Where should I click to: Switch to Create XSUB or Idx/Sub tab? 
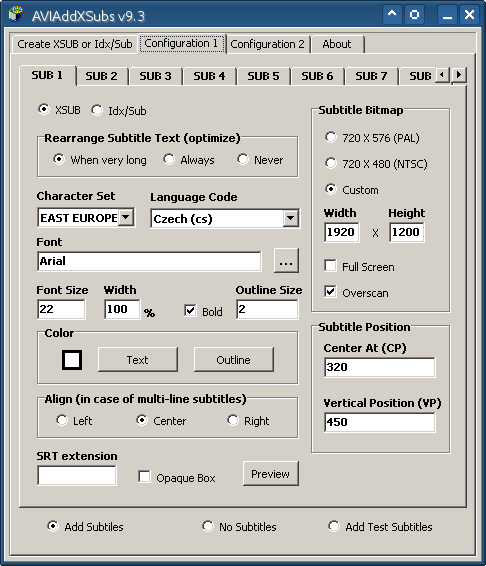(75, 44)
